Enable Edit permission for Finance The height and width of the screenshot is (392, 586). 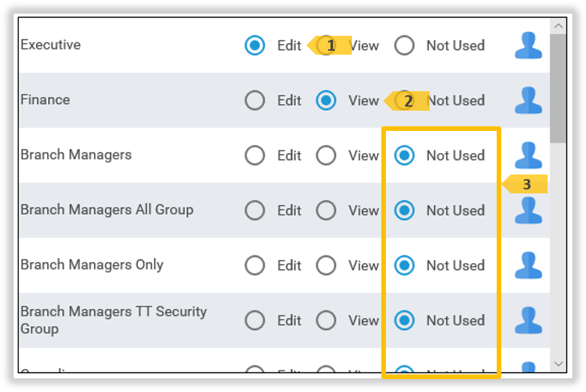(255, 100)
